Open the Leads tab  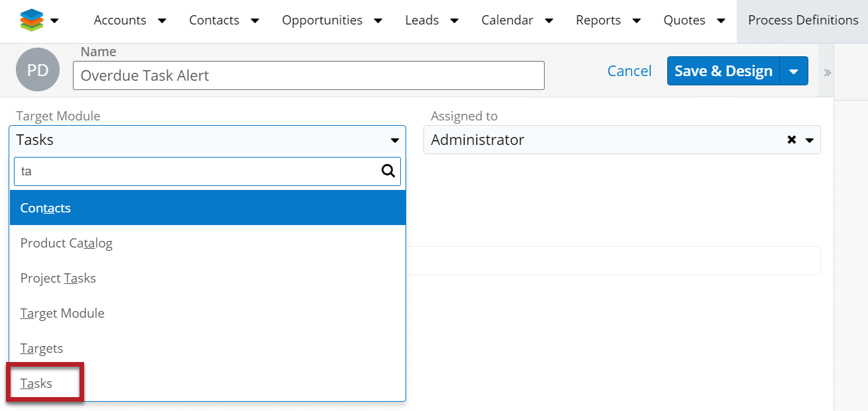(x=421, y=21)
